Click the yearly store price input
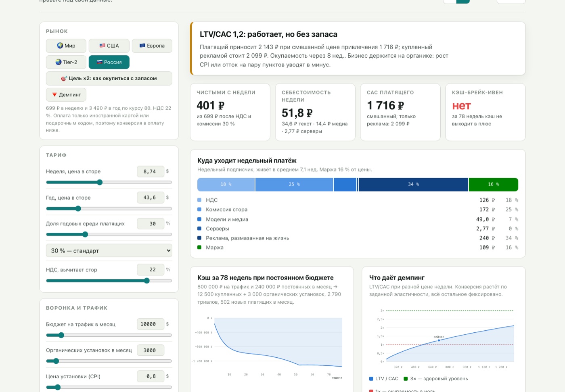565x392 pixels. pos(151,198)
